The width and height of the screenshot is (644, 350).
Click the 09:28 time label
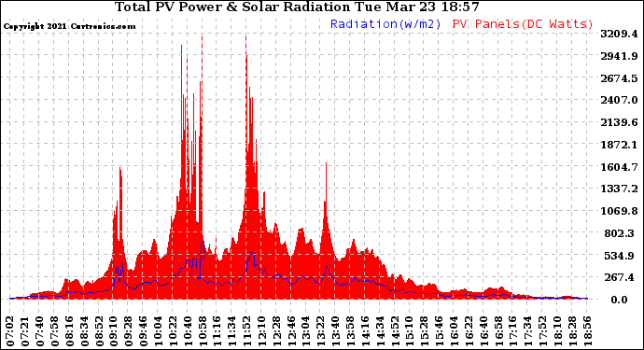click(x=129, y=331)
